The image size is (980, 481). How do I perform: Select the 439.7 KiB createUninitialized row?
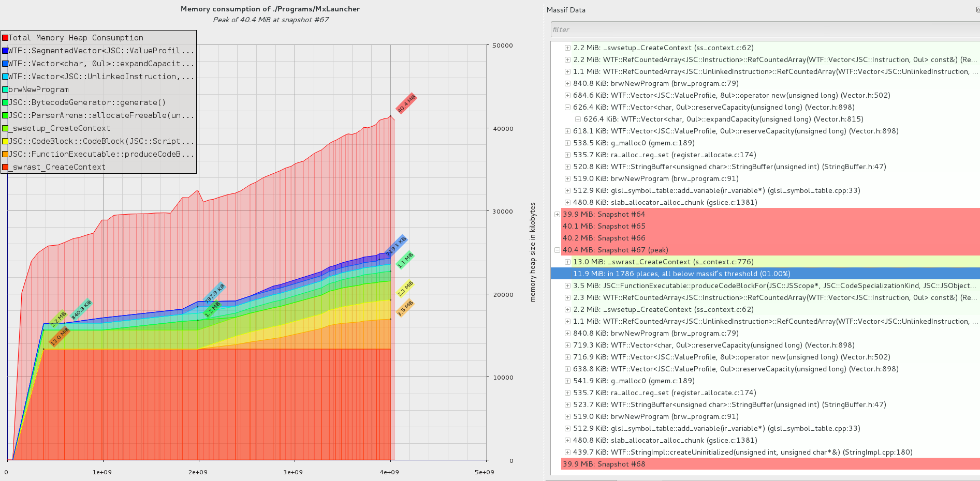[x=742, y=453]
